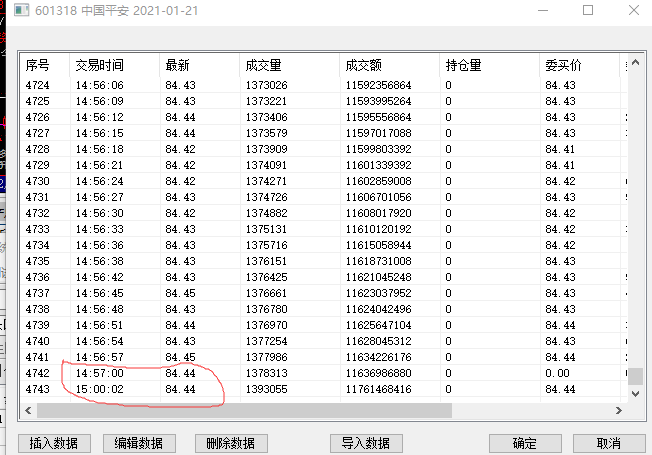Click horizontal scrollbar right arrow
The width and height of the screenshot is (652, 455).
point(619,410)
